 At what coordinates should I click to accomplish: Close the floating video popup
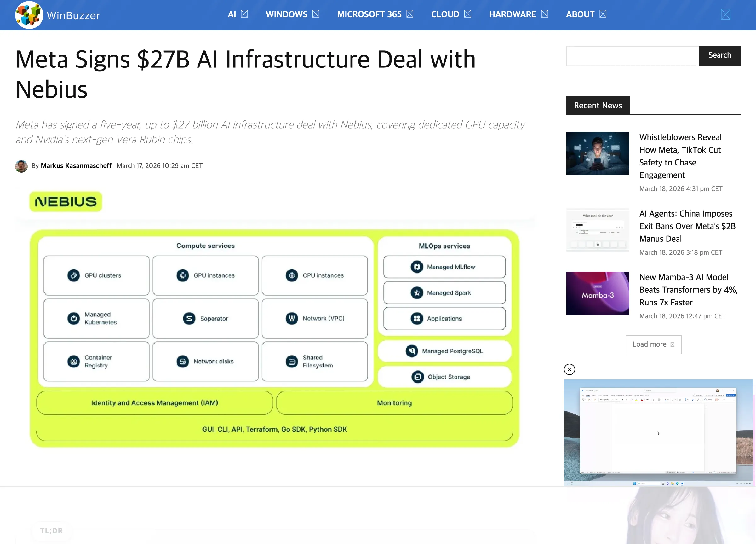tap(569, 369)
